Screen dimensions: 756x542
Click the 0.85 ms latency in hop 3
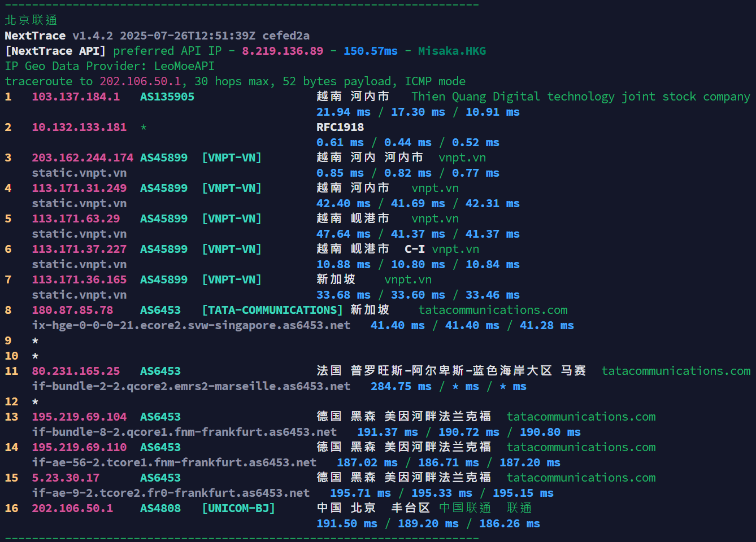coord(340,173)
